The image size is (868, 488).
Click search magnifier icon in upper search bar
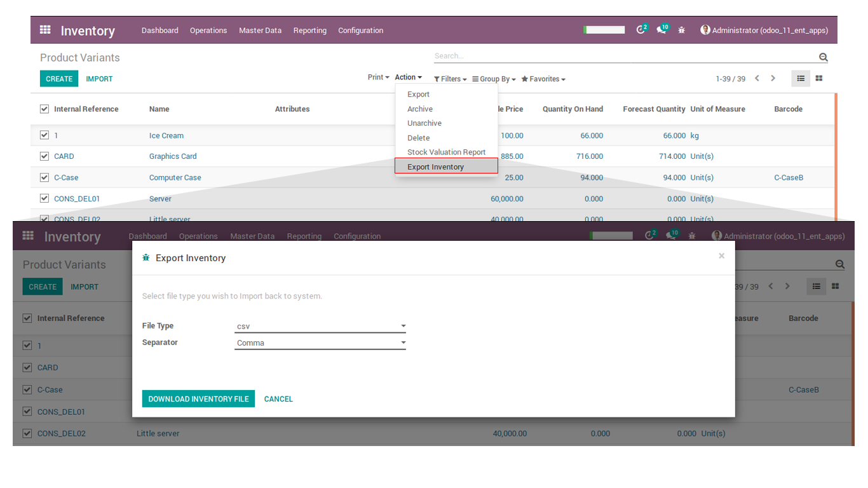[x=824, y=57]
